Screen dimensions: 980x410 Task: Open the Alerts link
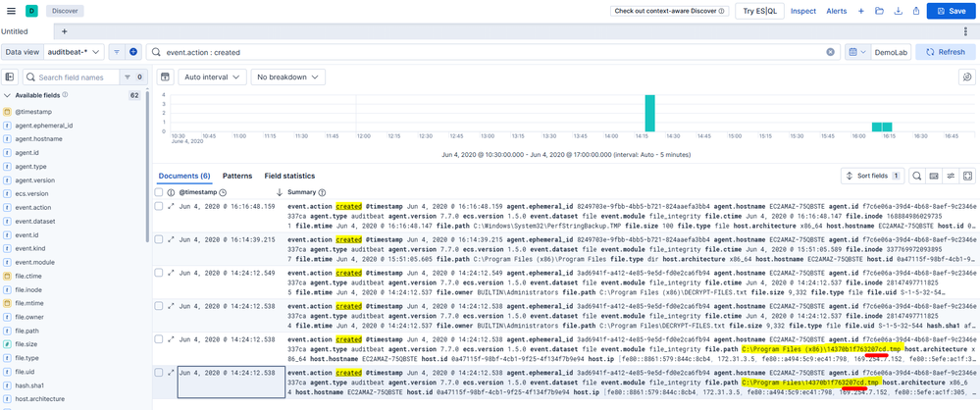tap(837, 11)
